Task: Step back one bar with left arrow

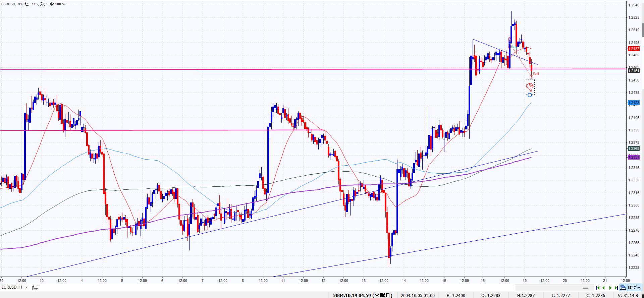Action: [604, 288]
